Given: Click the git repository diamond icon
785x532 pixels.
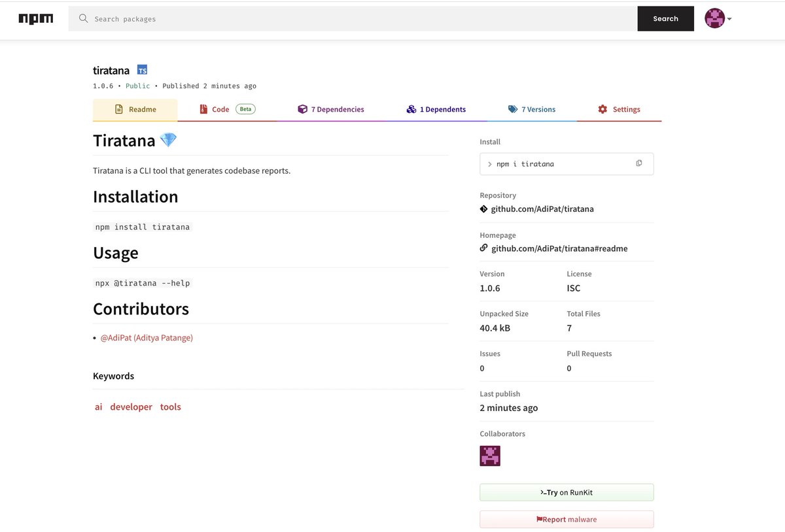Looking at the screenshot, I should click(484, 209).
